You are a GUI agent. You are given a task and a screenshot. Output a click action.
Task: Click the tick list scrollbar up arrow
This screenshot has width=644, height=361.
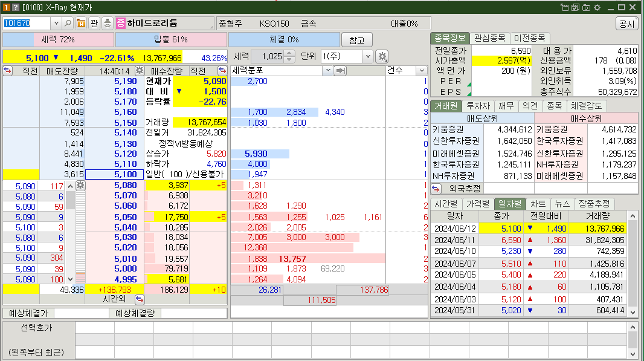[70, 186]
